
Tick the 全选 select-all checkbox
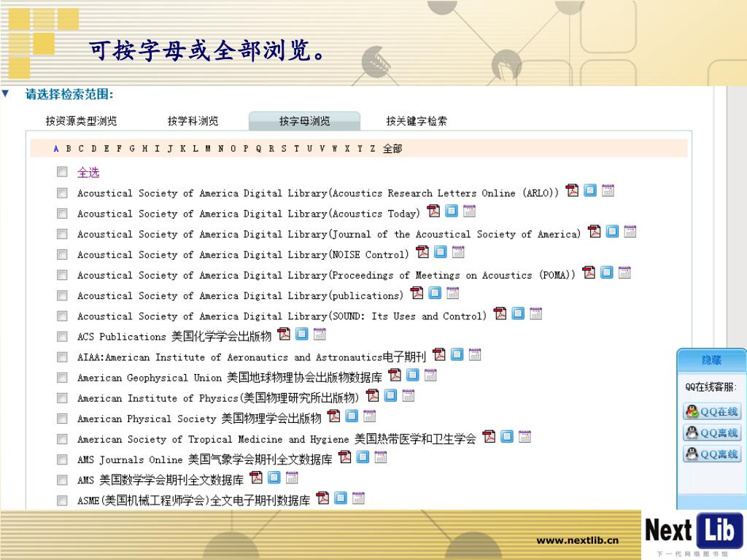point(62,172)
